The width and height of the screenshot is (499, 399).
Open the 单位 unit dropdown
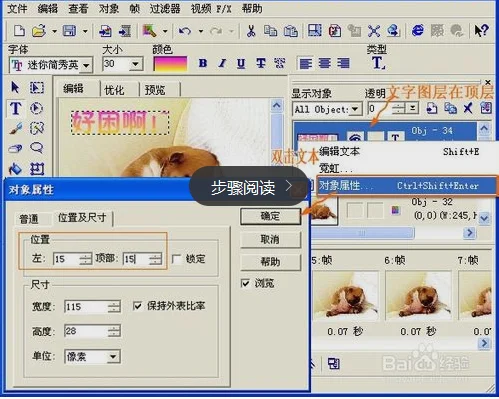[113, 356]
